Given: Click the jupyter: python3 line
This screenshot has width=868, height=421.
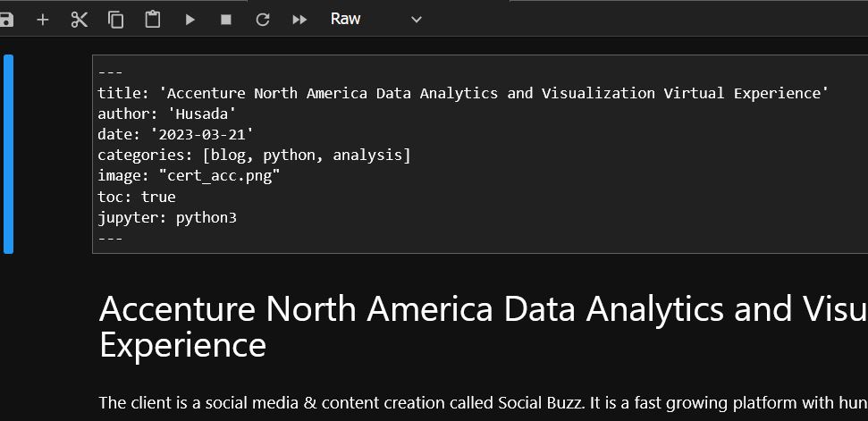Looking at the screenshot, I should pyautogui.click(x=167, y=218).
